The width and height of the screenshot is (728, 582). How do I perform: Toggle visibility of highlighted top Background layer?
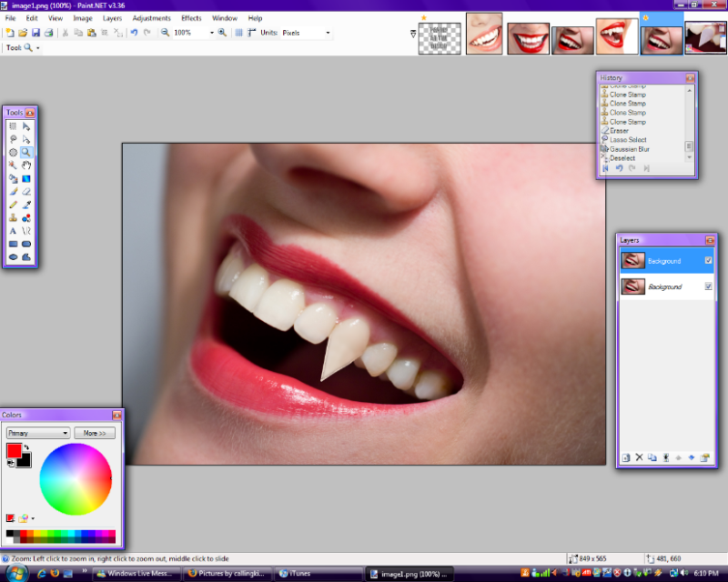click(x=708, y=260)
